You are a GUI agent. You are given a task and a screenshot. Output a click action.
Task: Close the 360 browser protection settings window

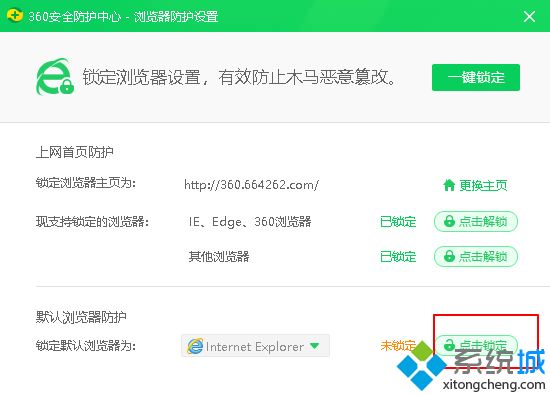coord(529,16)
